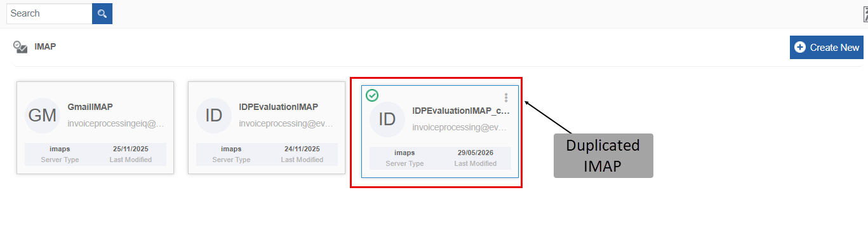Click the invoiceprocessingeiq@ email text
Screen dimensions: 868x239
pyautogui.click(x=116, y=123)
